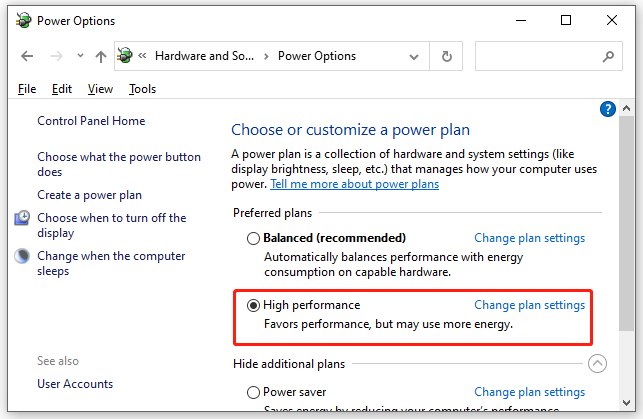Open Choose when to turn off display

point(112,225)
